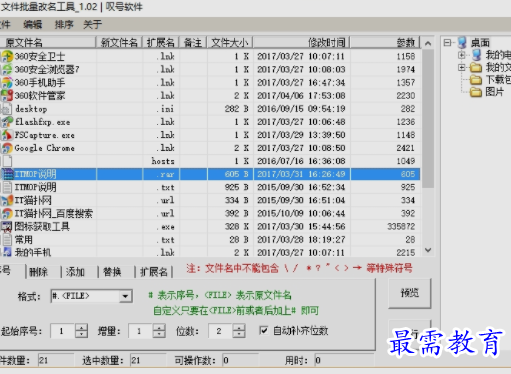Select the IT猫扑网 url icon
This screenshot has height=374, width=511.
point(7,200)
